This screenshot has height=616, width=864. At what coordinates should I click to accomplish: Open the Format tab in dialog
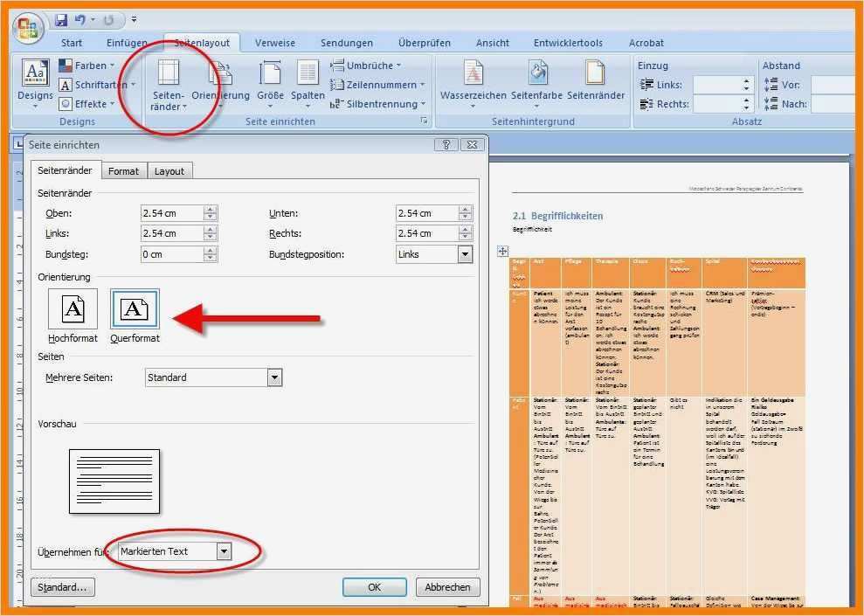[123, 171]
